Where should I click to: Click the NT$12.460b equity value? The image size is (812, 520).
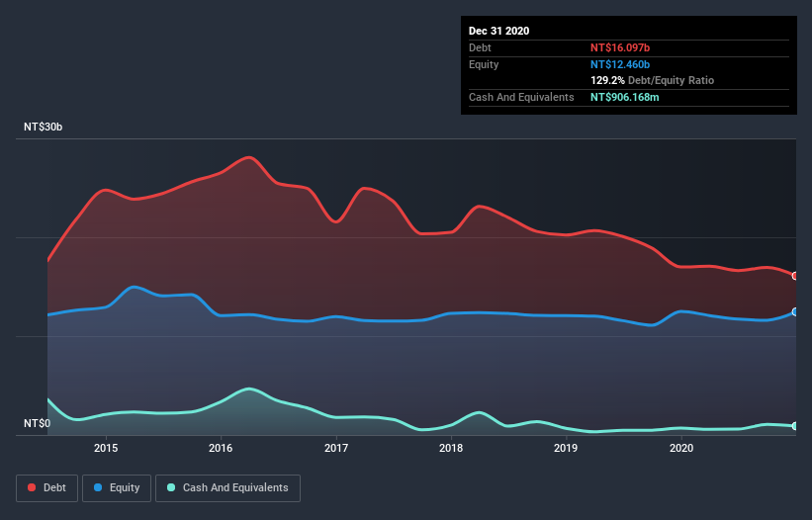(620, 64)
